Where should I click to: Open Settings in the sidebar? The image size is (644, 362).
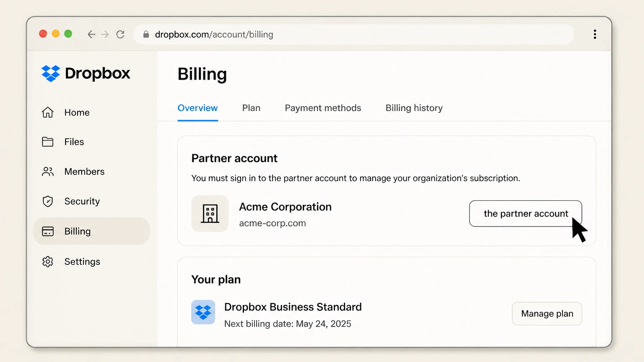tap(91, 261)
